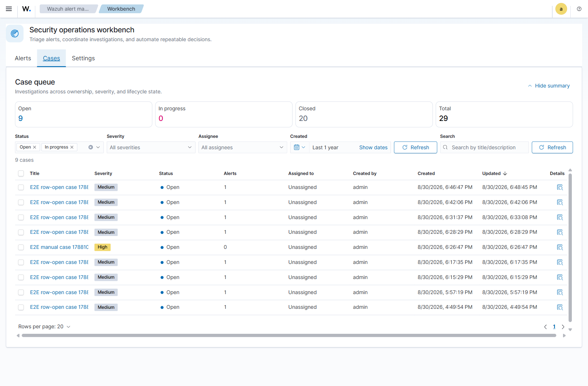The height and width of the screenshot is (386, 588).
Task: Click the Workbench breadcrumb
Action: click(121, 9)
